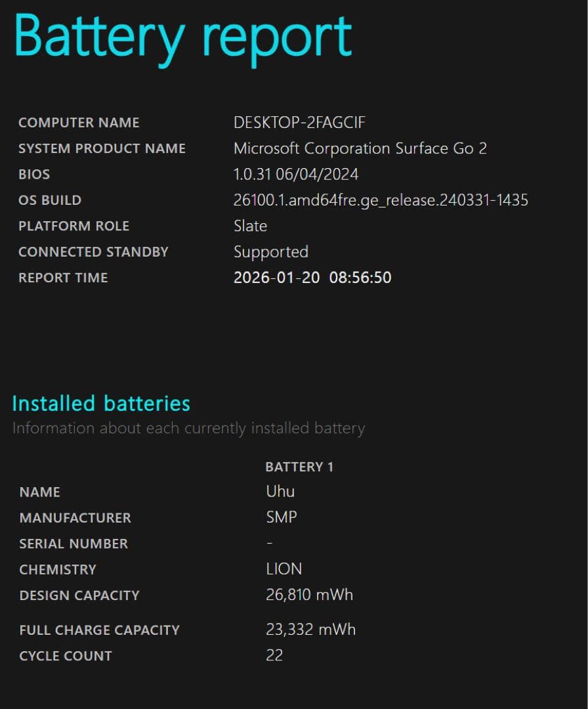Click the installed battery information subtitle
This screenshot has height=709, width=588.
coord(188,429)
